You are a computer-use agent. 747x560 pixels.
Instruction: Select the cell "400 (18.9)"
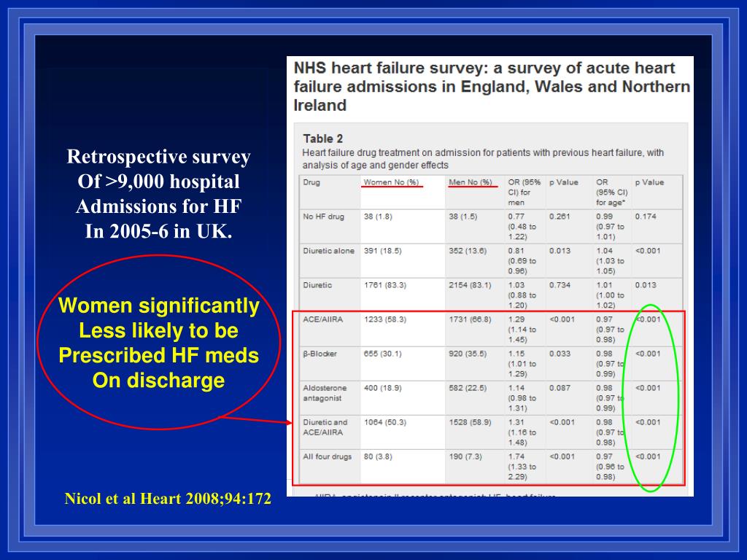382,388
